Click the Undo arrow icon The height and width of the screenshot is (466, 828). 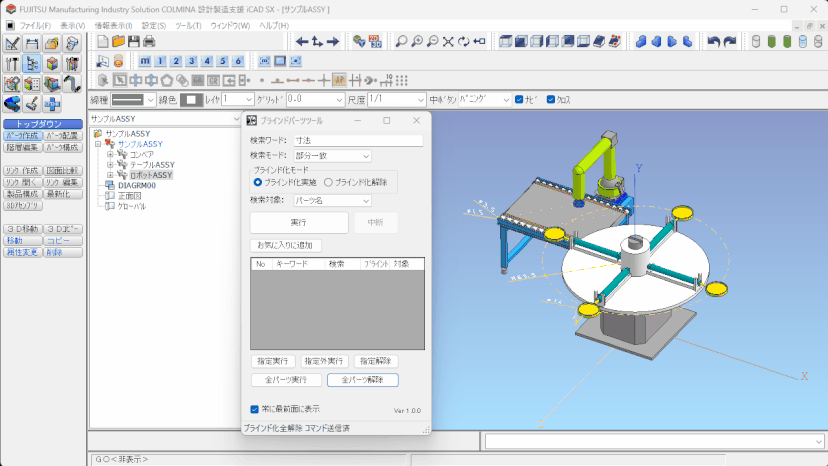pos(713,41)
